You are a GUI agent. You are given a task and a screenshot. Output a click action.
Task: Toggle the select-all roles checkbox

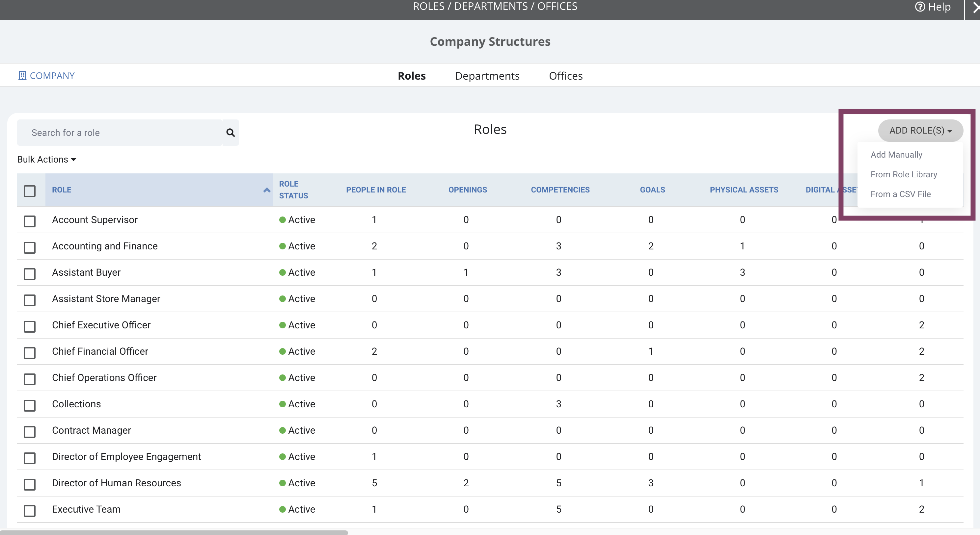tap(30, 191)
